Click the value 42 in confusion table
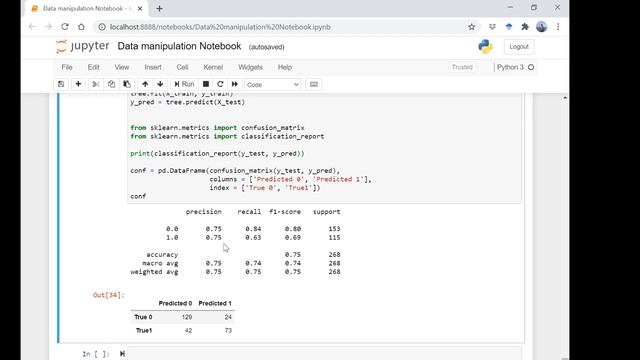The image size is (640, 360). pyautogui.click(x=188, y=331)
